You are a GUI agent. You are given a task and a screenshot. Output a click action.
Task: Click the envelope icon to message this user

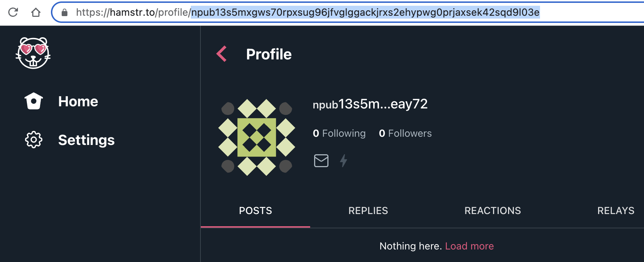click(321, 161)
